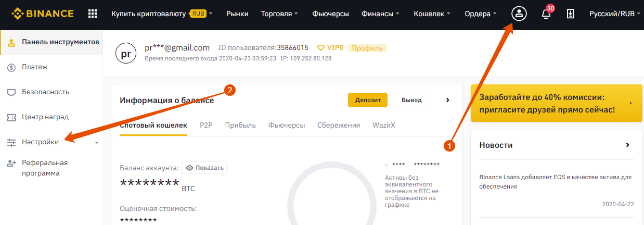
Task: Select Безопасность sidebar item
Action: point(51,92)
